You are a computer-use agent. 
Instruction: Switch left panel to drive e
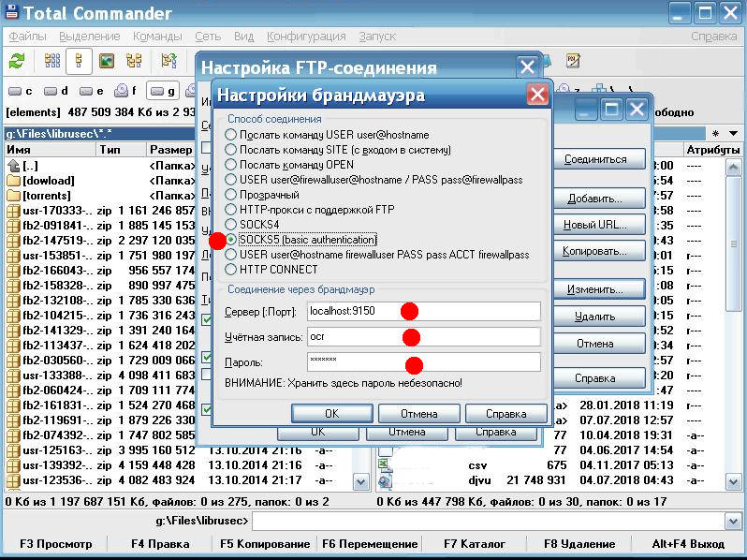92,91
